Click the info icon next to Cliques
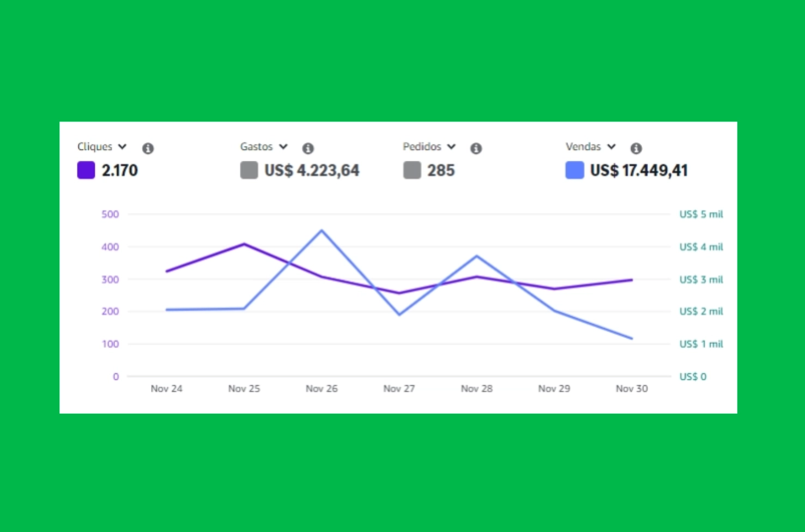805x532 pixels. click(x=148, y=148)
